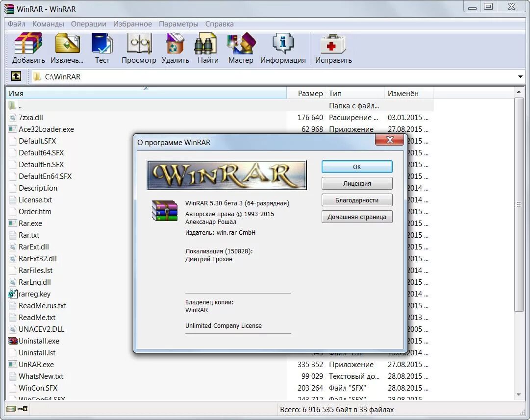
Task: Select the Rar.txt file
Action: point(29,235)
